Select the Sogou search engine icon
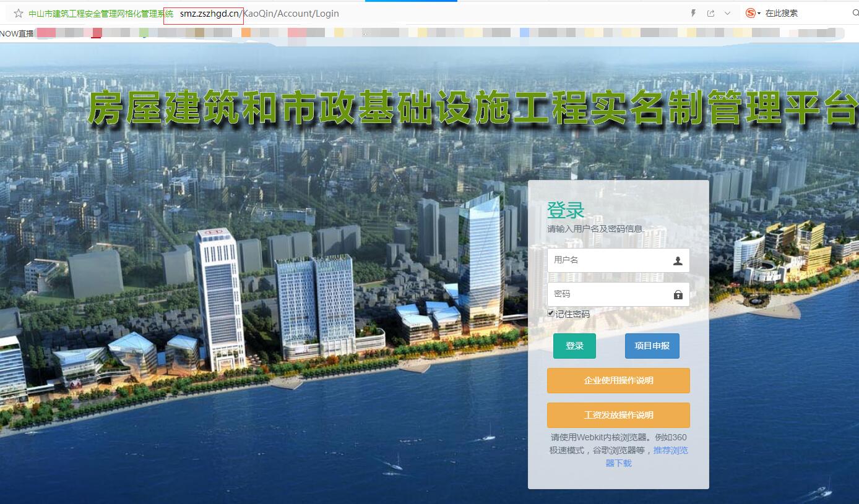The height and width of the screenshot is (504, 859). coord(751,13)
